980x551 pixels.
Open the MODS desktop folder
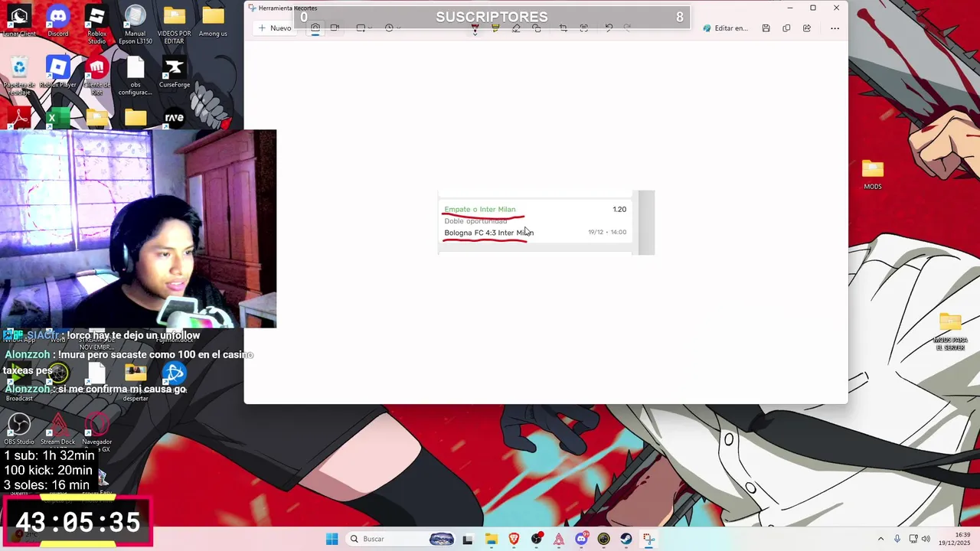(x=873, y=174)
